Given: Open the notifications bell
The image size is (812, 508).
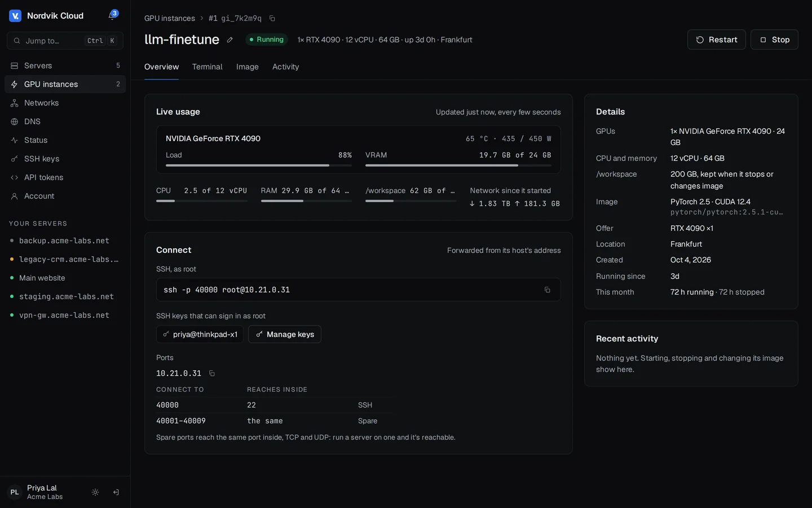Looking at the screenshot, I should click(112, 15).
